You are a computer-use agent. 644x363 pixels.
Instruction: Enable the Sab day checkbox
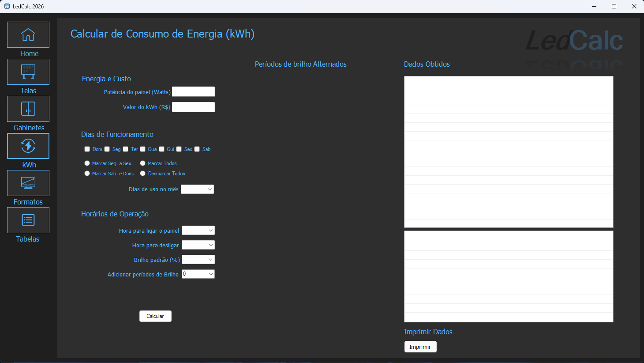click(197, 149)
